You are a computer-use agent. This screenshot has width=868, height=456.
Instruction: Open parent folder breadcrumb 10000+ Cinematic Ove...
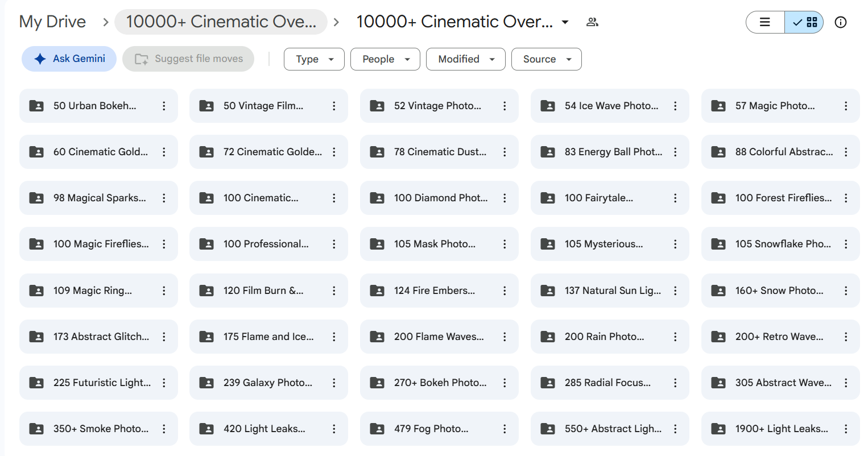(x=221, y=22)
